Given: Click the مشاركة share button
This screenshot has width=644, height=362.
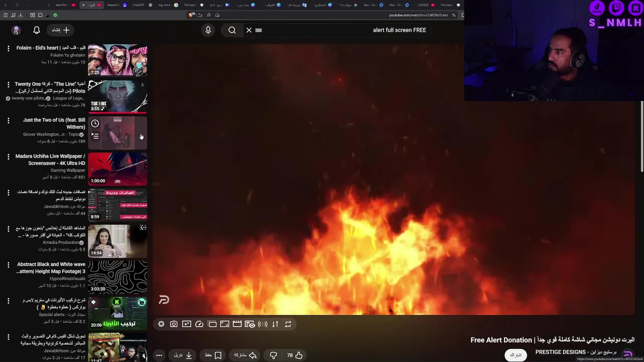Looking at the screenshot, I should tap(246, 355).
